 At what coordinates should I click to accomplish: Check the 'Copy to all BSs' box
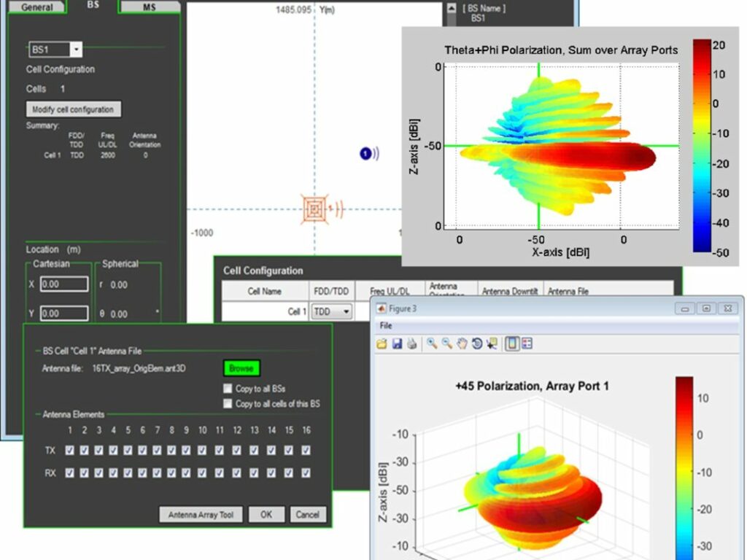[228, 389]
